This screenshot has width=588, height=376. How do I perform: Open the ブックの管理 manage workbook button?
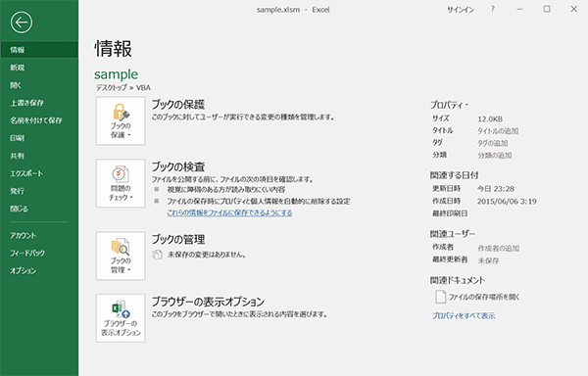click(121, 256)
